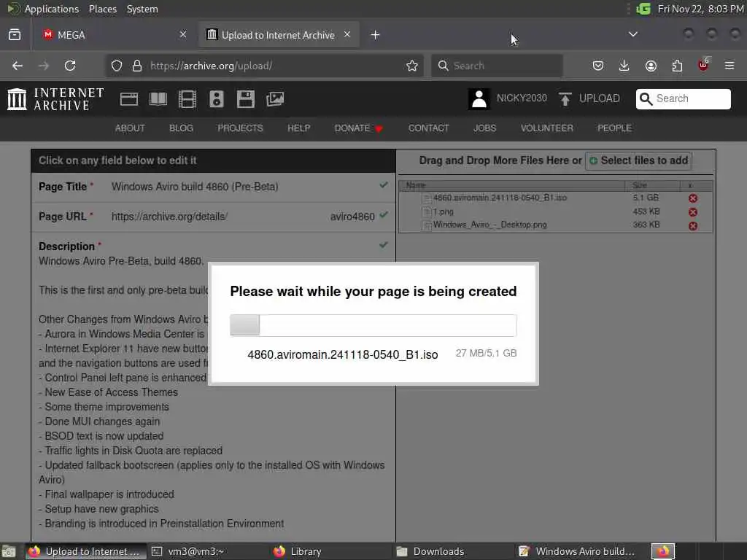
Task: Close the Upload to Internet Archive tab
Action: pos(347,34)
